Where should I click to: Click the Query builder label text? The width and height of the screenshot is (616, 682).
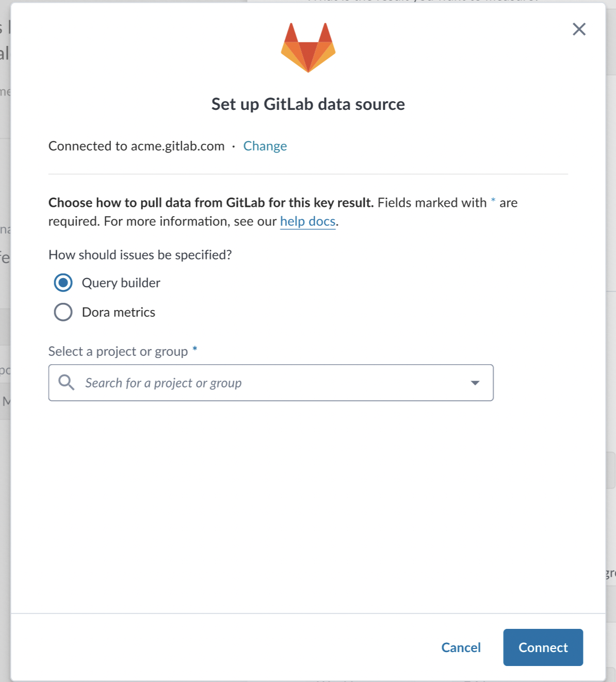pos(121,283)
